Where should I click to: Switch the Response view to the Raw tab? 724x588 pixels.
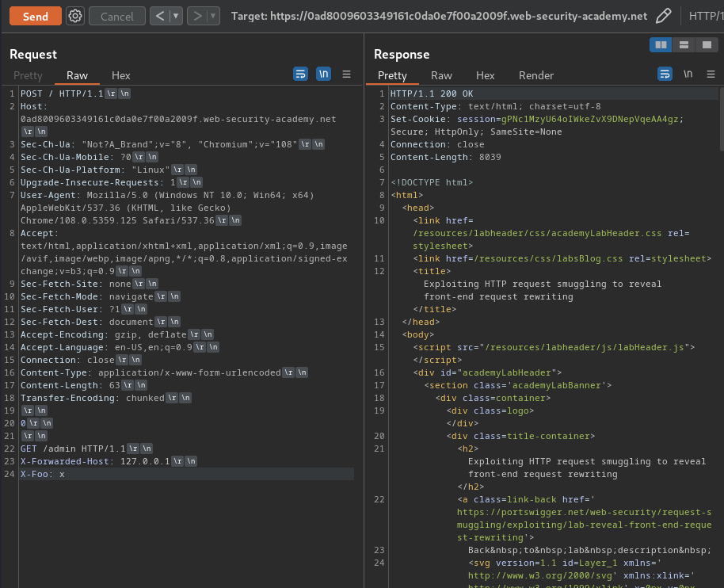click(x=441, y=75)
